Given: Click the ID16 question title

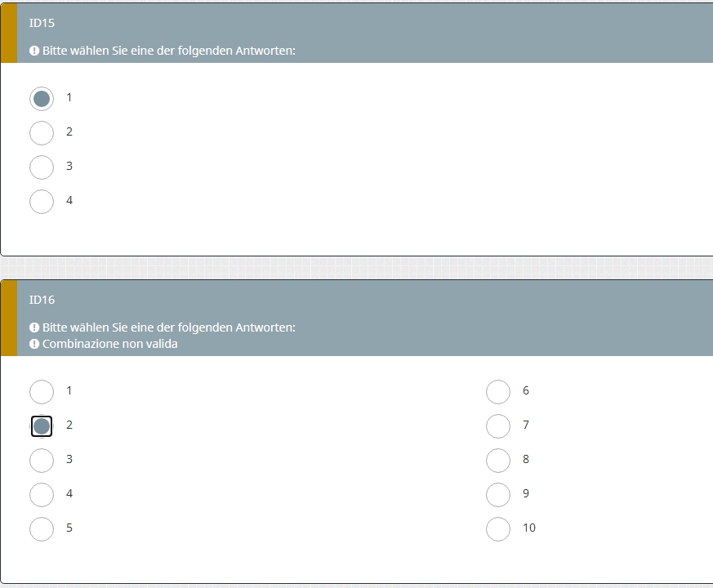Looking at the screenshot, I should 42,300.
